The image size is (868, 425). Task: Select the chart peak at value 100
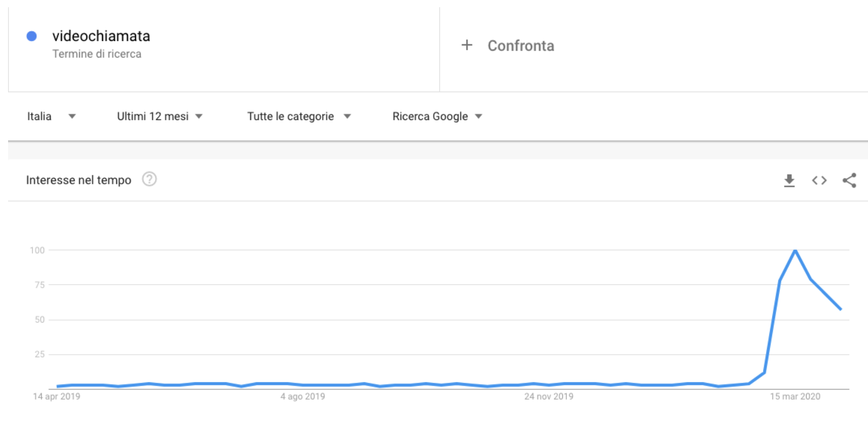(795, 250)
